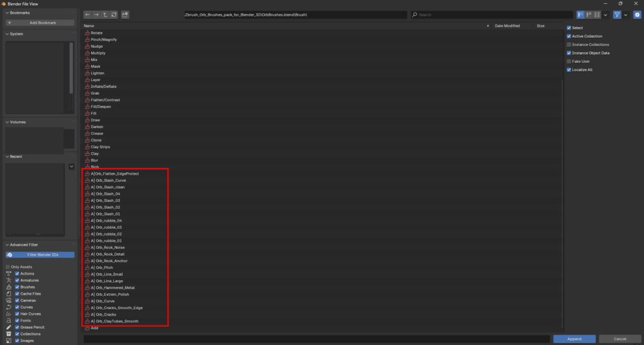Go forward to next folder
644x345 pixels.
tap(96, 15)
